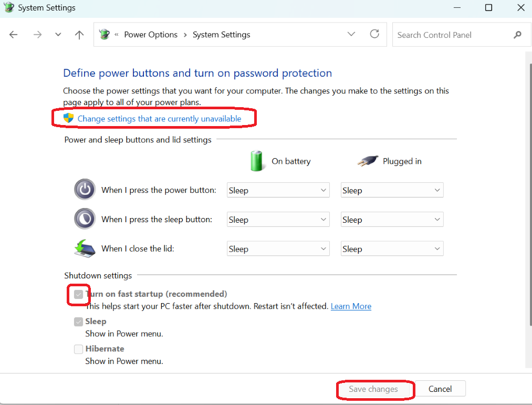Image resolution: width=532 pixels, height=405 pixels.
Task: Toggle the Sleep power menu checkbox
Action: 78,321
